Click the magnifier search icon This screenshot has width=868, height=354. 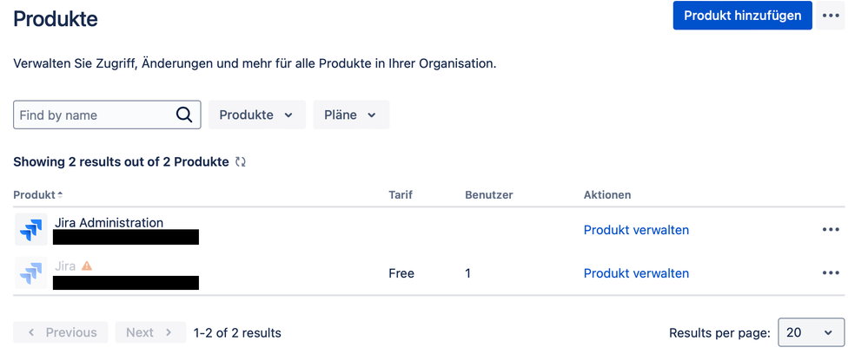click(184, 115)
